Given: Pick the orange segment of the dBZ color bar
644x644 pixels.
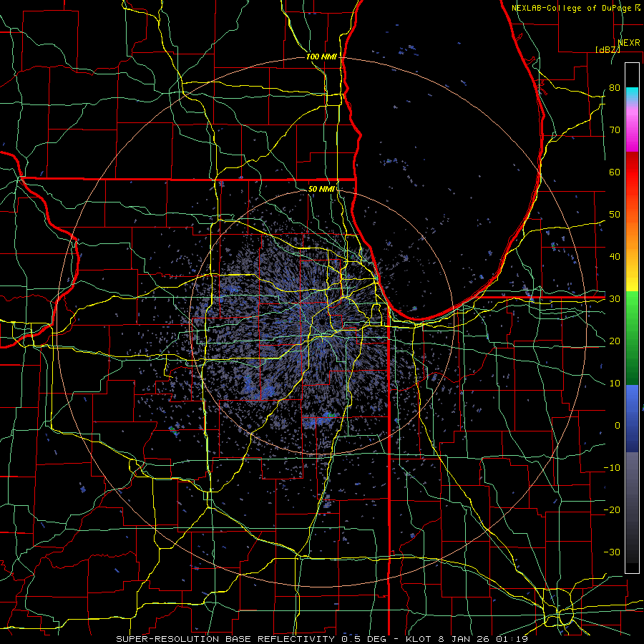Looking at the screenshot, I should click(x=632, y=234).
